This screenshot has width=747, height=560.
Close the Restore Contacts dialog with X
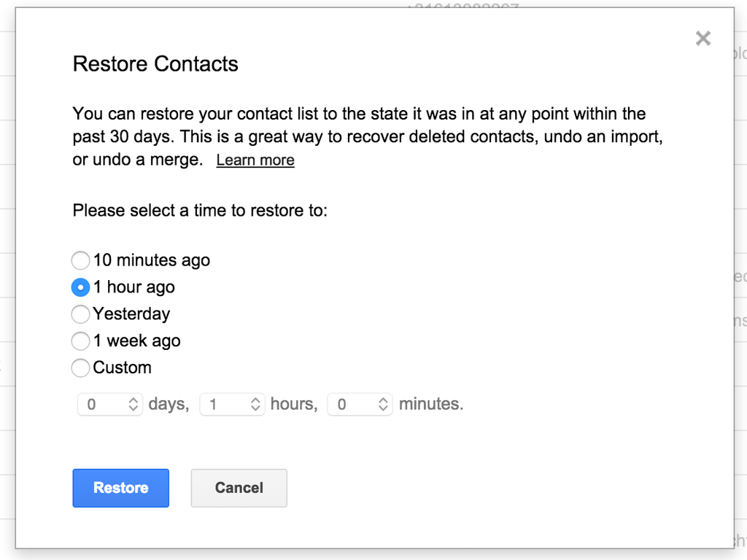coord(703,39)
